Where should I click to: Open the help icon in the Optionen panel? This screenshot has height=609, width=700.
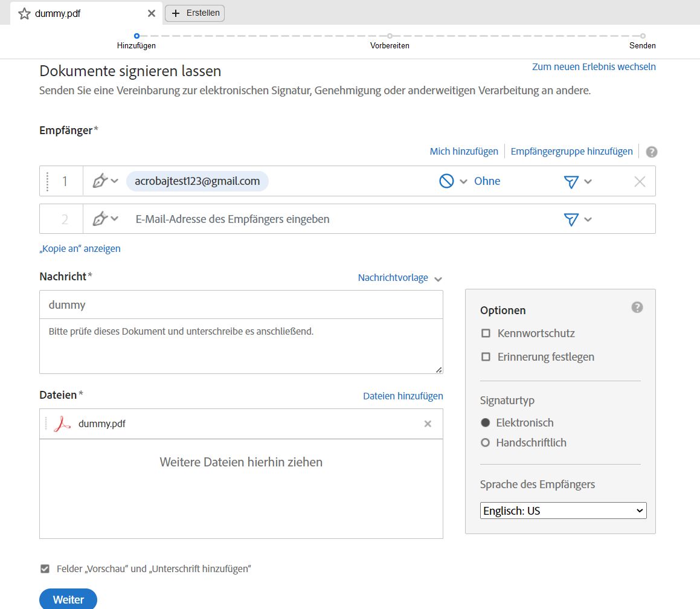637,307
